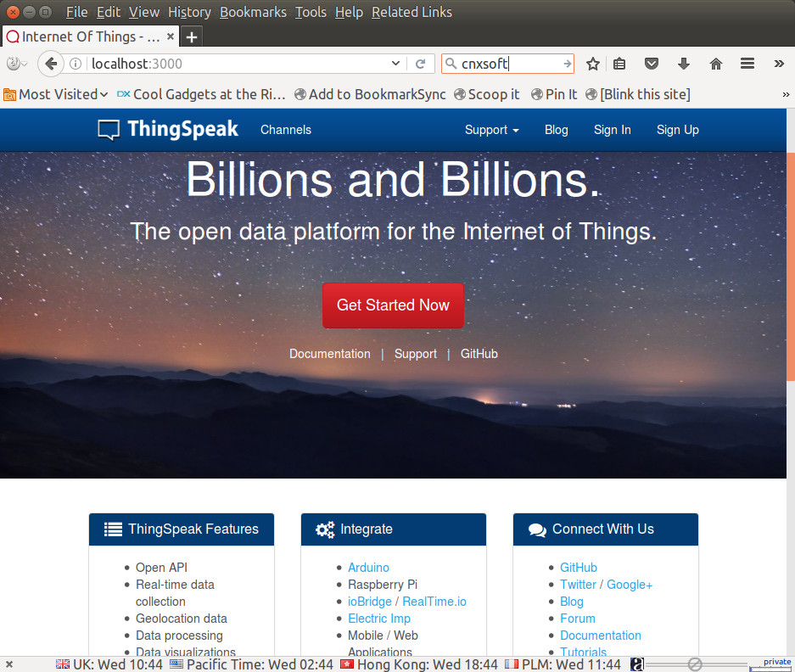The image size is (795, 672).
Task: Click the search magnifier icon in search box
Action: [x=451, y=64]
